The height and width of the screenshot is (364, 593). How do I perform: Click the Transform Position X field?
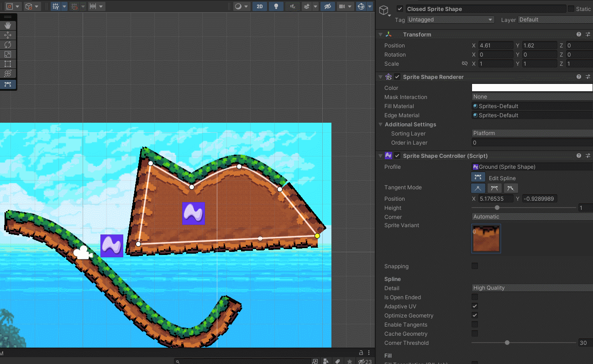coord(496,45)
